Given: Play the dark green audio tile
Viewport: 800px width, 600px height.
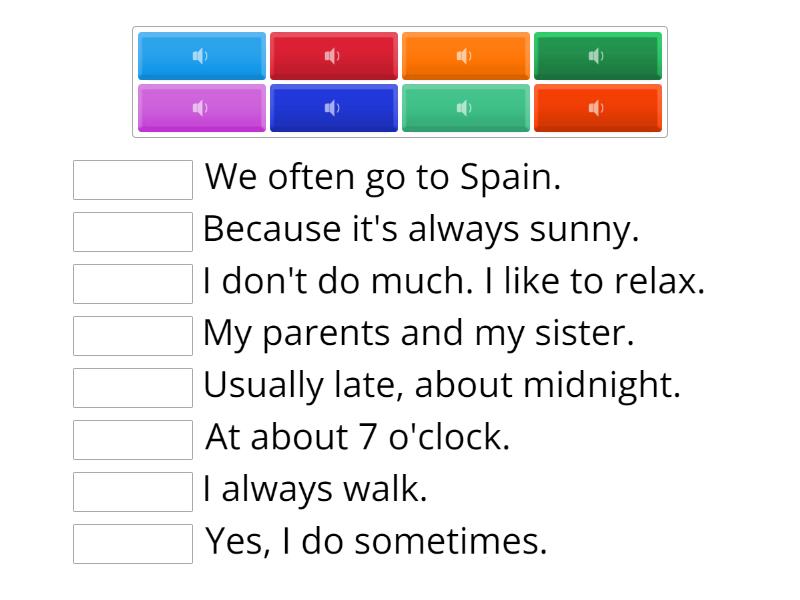Looking at the screenshot, I should coord(598,56).
